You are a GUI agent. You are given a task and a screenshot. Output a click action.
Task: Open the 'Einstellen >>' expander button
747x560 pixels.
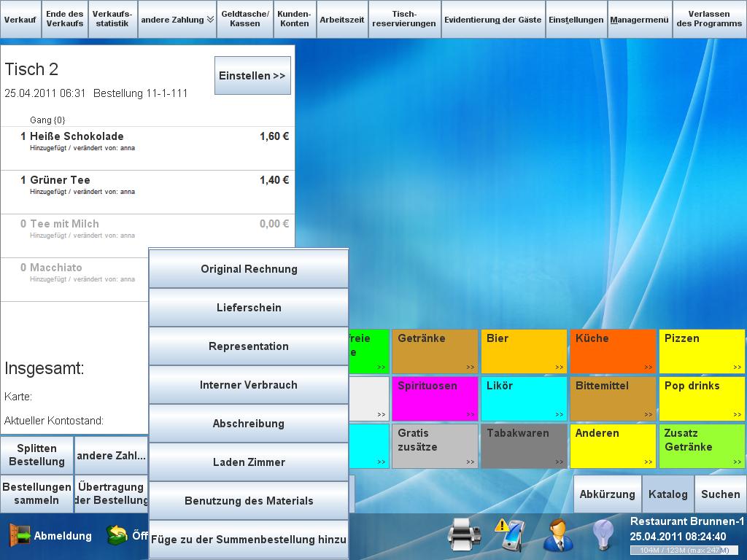click(x=252, y=76)
